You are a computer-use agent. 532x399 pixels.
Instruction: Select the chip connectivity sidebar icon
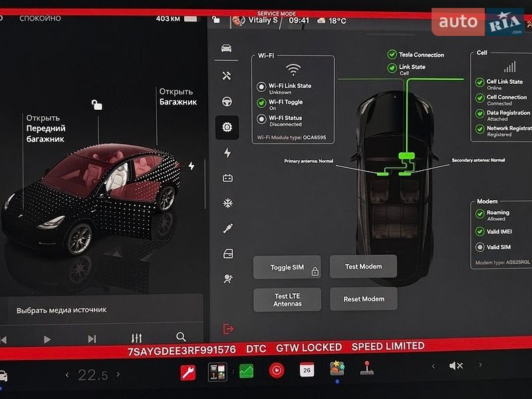(227, 127)
